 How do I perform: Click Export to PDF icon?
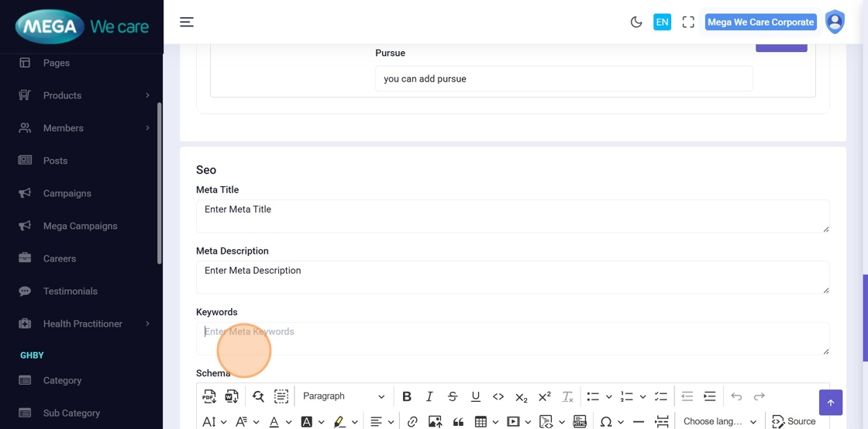[209, 396]
